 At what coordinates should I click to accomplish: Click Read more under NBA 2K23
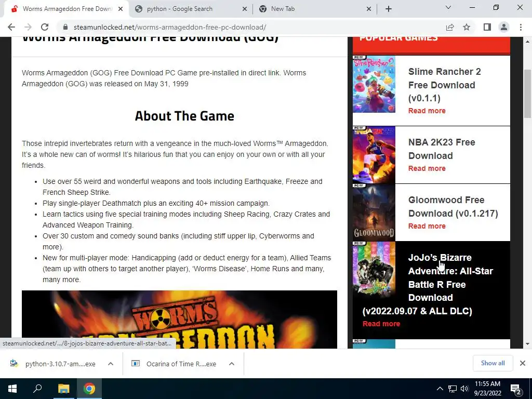click(x=427, y=168)
